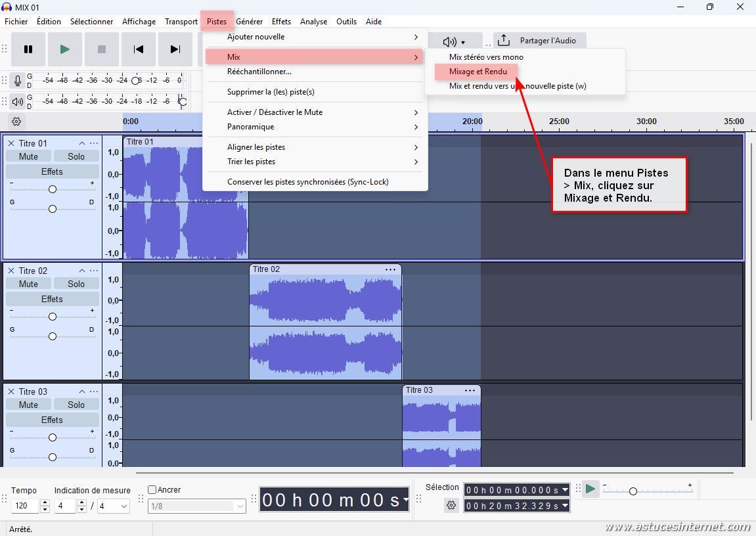Click the Stop playback button

click(x=101, y=49)
